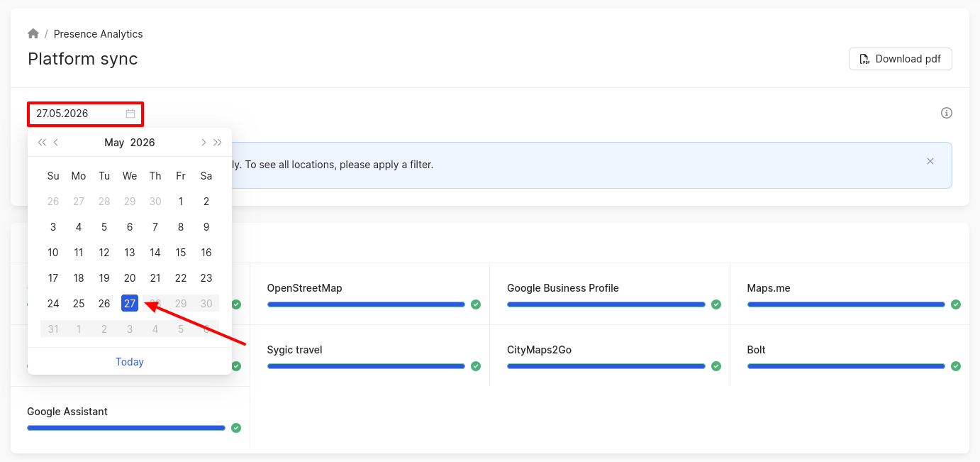
Task: Go to next month in calendar
Action: [x=204, y=143]
